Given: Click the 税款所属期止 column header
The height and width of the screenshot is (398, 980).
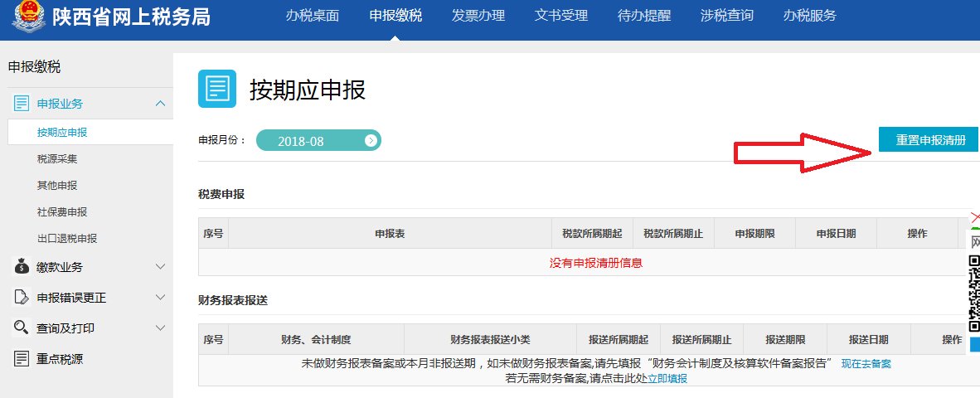Looking at the screenshot, I should click(x=674, y=234).
